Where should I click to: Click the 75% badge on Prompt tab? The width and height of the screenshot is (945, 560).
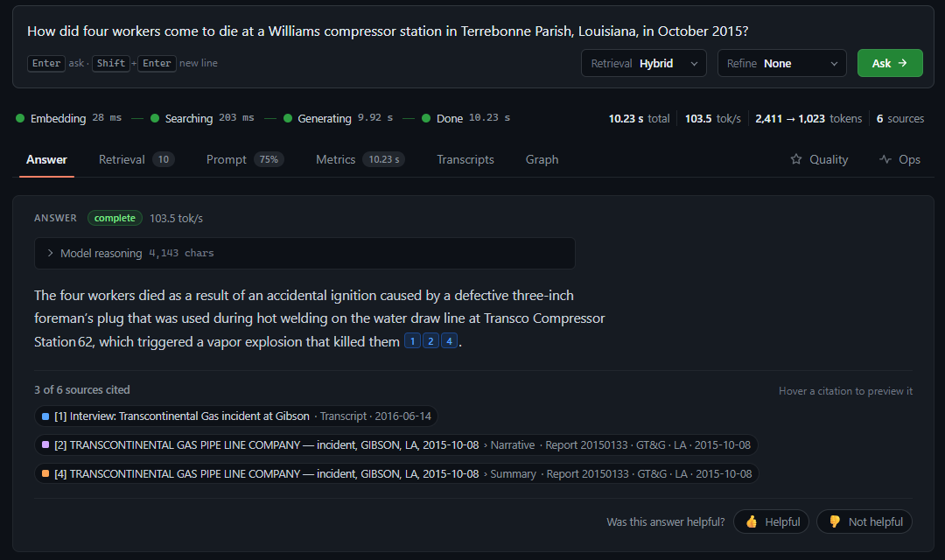[269, 159]
